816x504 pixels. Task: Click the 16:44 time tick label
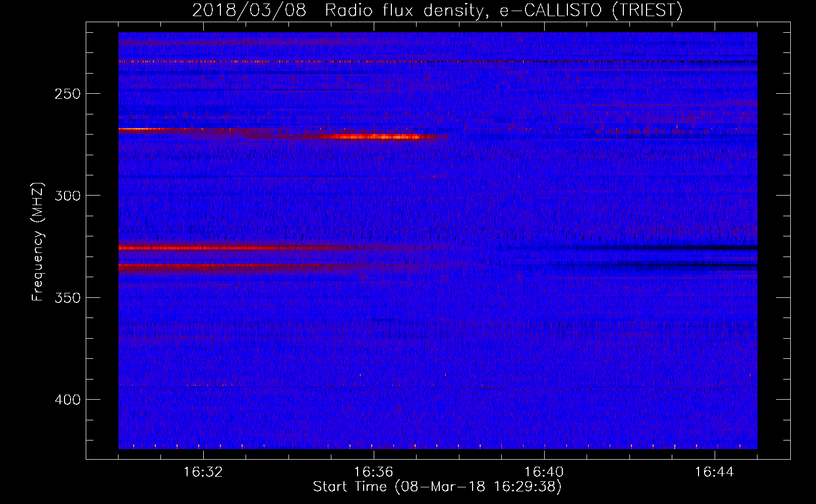tap(715, 472)
